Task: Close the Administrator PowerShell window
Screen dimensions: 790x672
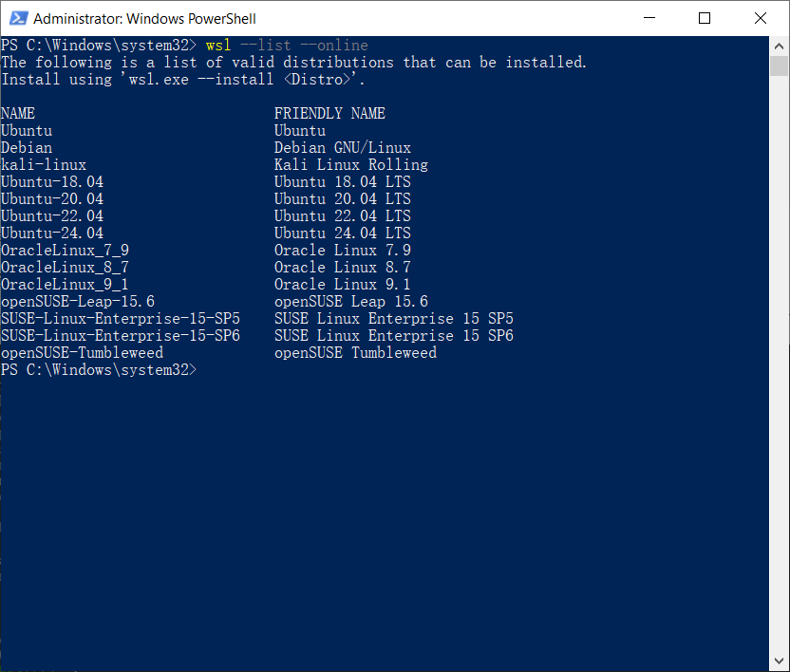Action: [761, 18]
